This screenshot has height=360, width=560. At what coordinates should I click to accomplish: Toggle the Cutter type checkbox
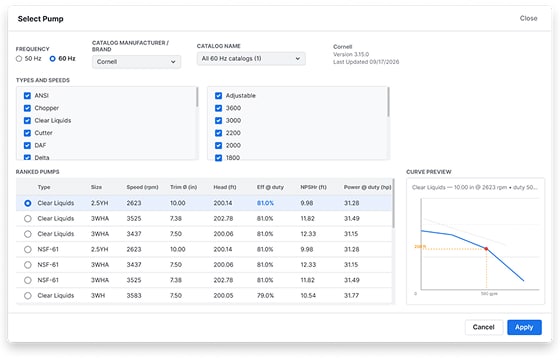[x=27, y=133]
